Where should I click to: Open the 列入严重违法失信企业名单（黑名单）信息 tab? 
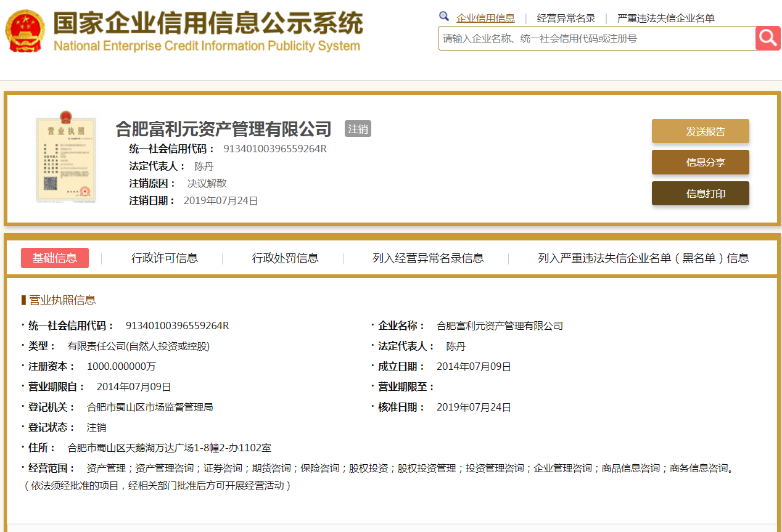pyautogui.click(x=643, y=258)
